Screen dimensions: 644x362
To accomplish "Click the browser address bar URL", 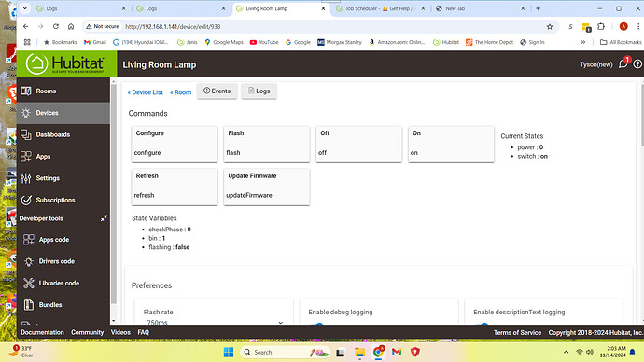I will 173,27.
